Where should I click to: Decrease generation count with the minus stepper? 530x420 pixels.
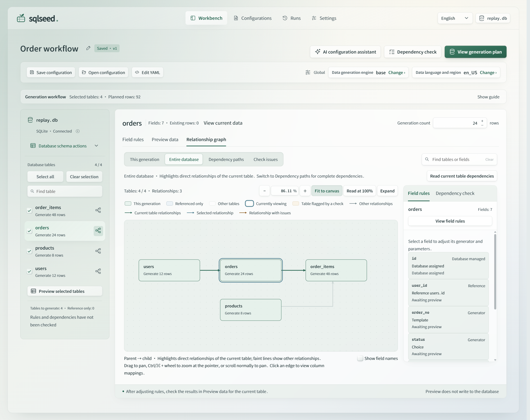[x=482, y=125]
